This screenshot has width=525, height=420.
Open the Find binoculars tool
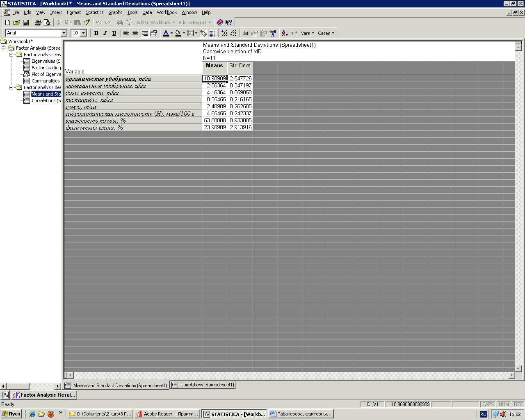tap(120, 23)
